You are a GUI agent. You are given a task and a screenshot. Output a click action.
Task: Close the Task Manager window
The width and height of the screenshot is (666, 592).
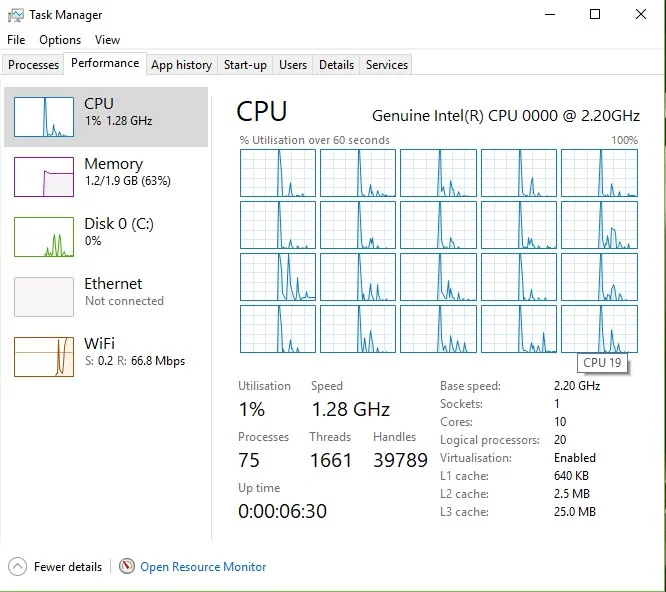click(x=641, y=14)
